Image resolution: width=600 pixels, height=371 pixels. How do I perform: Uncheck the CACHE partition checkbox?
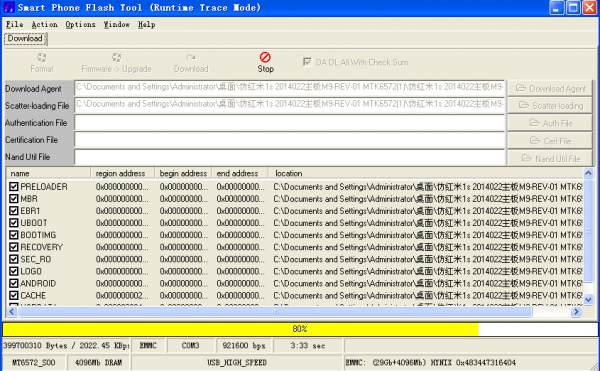coord(14,296)
